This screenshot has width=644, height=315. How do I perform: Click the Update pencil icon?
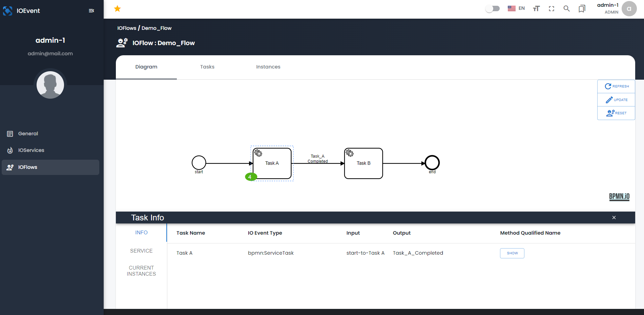[609, 100]
